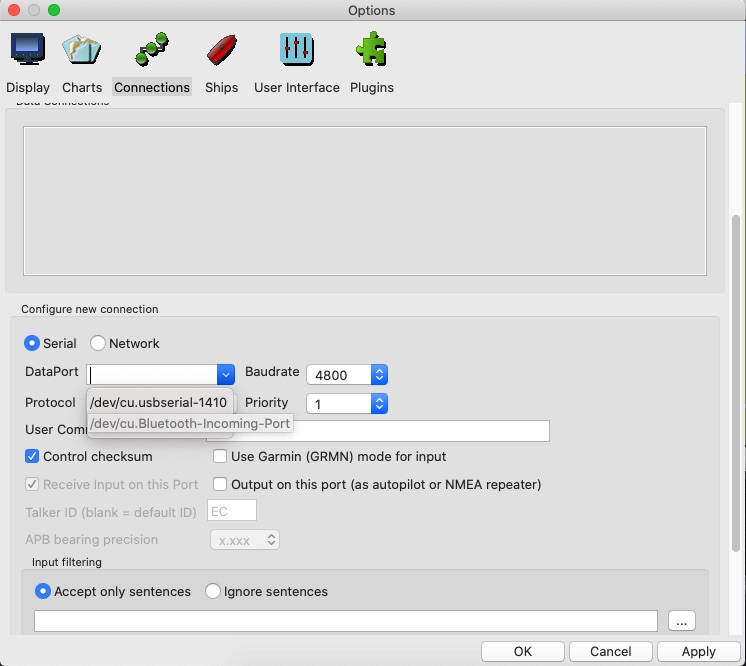The width and height of the screenshot is (746, 666).
Task: Enable Use Garmin (GRMN) mode for input
Action: click(221, 456)
